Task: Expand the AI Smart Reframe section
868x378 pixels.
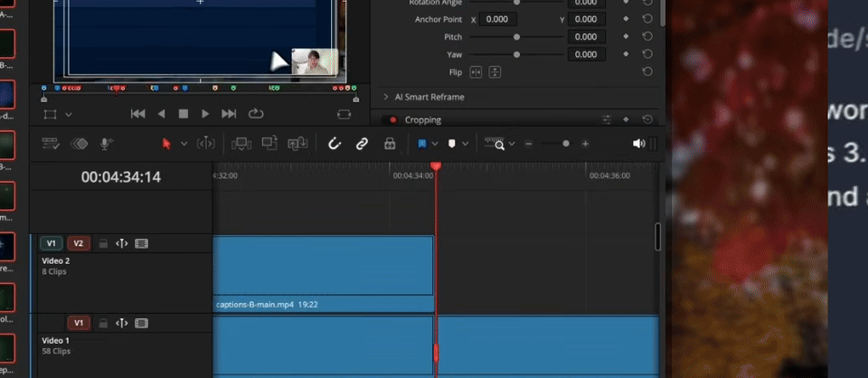Action: click(x=386, y=97)
